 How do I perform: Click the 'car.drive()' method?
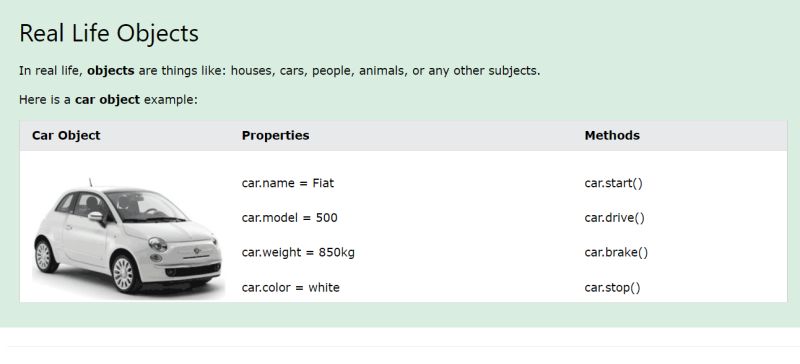point(615,218)
